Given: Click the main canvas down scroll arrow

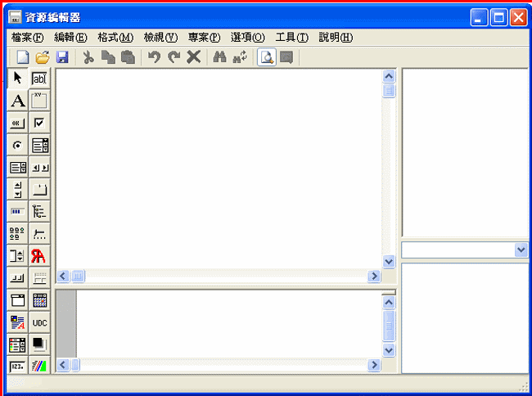Looking at the screenshot, I should (x=389, y=262).
